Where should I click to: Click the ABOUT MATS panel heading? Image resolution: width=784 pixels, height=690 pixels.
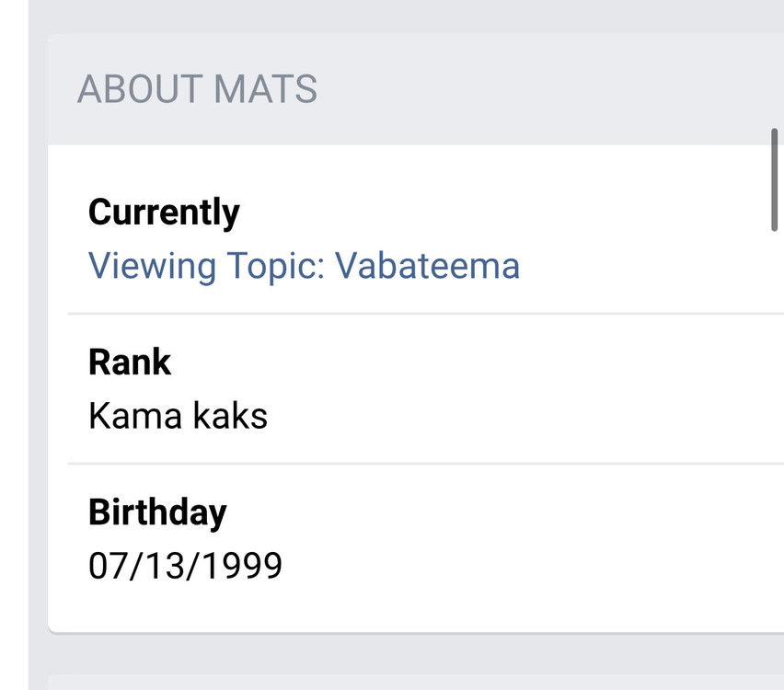[x=197, y=90]
